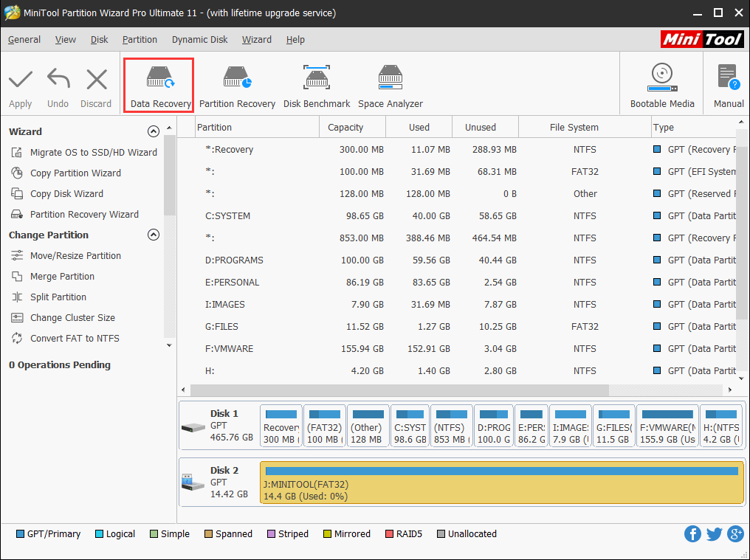The height and width of the screenshot is (560, 750).
Task: Open the Space Analyzer tool
Action: [x=391, y=86]
